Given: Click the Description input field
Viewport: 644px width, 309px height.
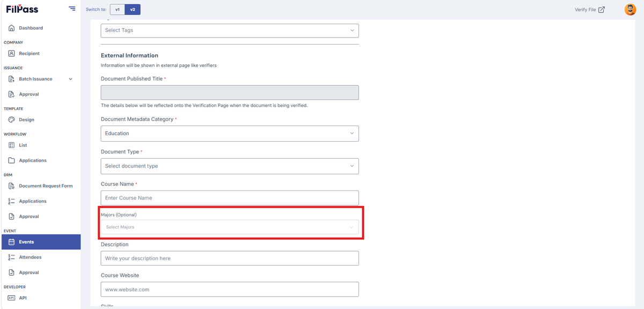Looking at the screenshot, I should click(x=230, y=258).
